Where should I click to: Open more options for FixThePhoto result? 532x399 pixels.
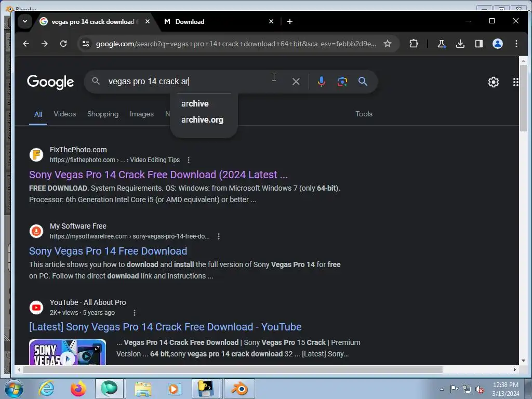click(x=189, y=160)
